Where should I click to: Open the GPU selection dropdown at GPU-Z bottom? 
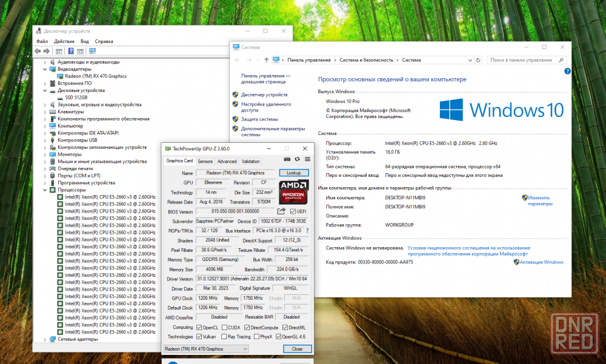tap(206, 349)
